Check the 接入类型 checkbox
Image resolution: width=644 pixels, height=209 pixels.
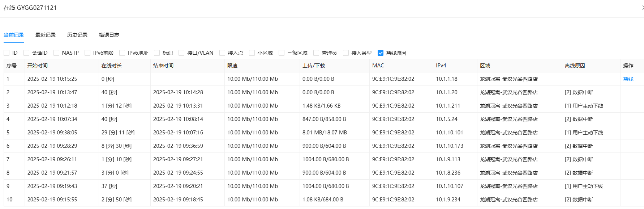click(x=346, y=53)
